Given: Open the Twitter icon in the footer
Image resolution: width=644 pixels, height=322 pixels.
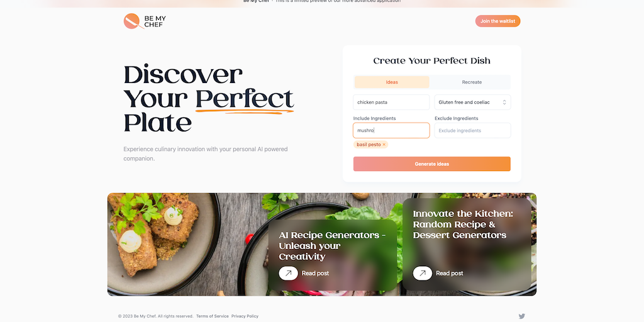Looking at the screenshot, I should click(x=521, y=316).
